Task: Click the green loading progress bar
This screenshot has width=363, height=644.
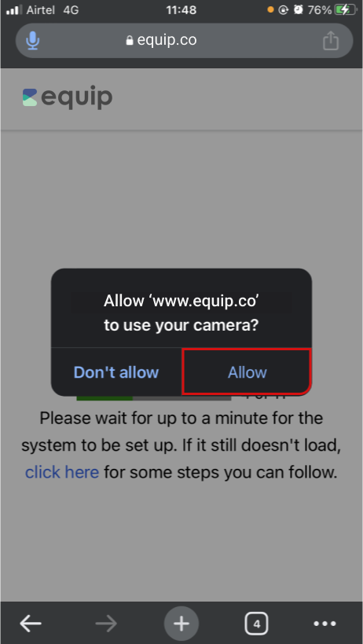Action: [x=104, y=398]
